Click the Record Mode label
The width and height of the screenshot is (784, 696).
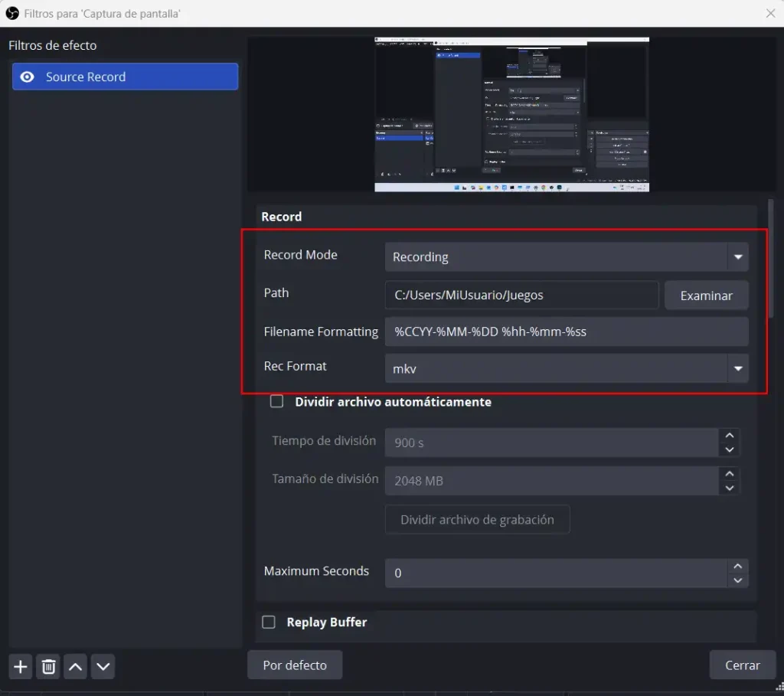300,254
